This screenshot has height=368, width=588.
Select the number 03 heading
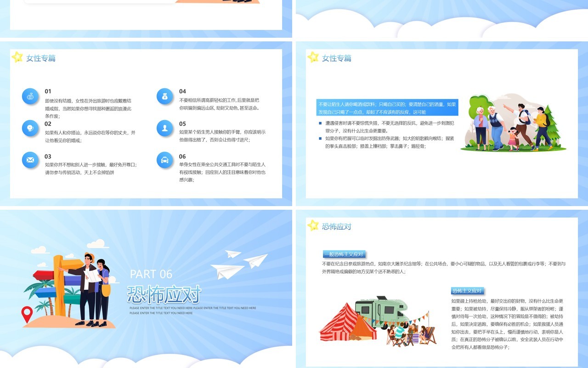click(x=48, y=156)
